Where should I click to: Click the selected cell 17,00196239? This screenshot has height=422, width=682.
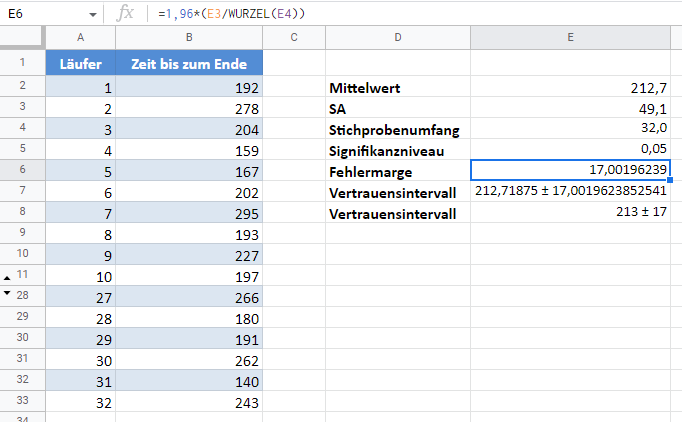click(570, 170)
